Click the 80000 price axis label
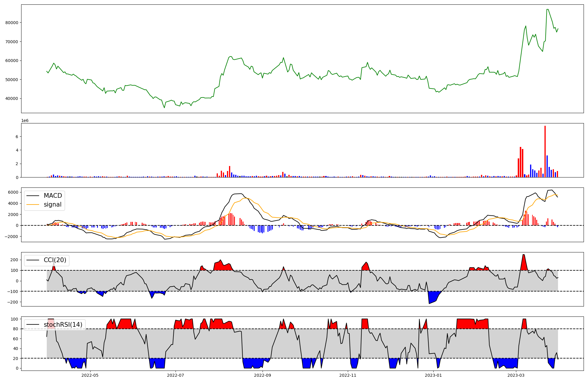The image size is (588, 382). click(12, 23)
